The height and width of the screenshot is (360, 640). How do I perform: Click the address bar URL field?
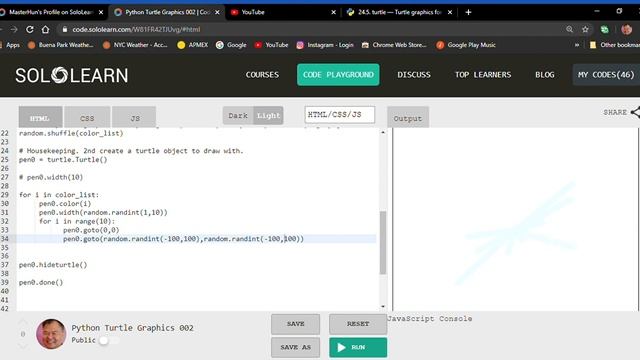tap(310, 29)
